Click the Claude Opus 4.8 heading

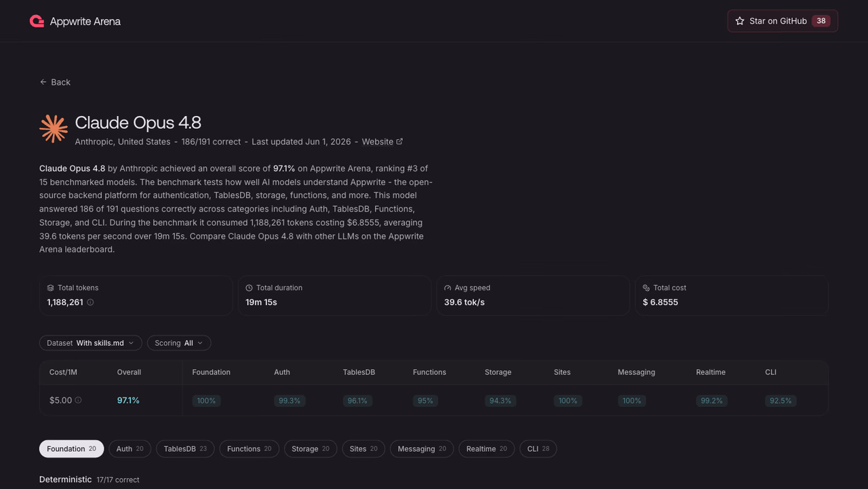(138, 123)
